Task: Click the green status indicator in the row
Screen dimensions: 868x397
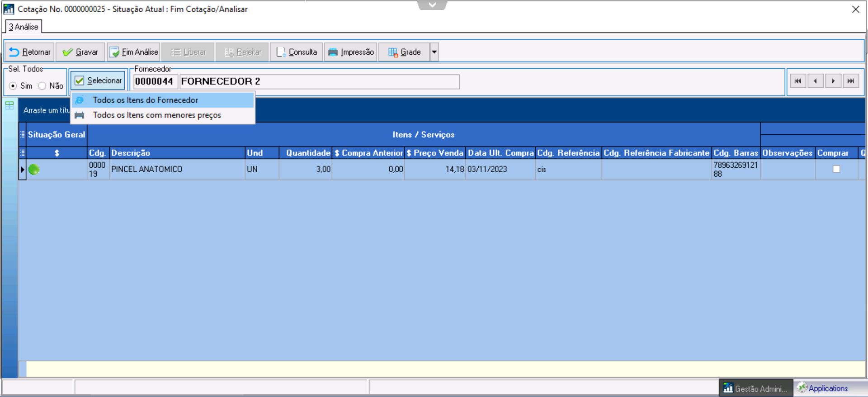Action: click(34, 170)
